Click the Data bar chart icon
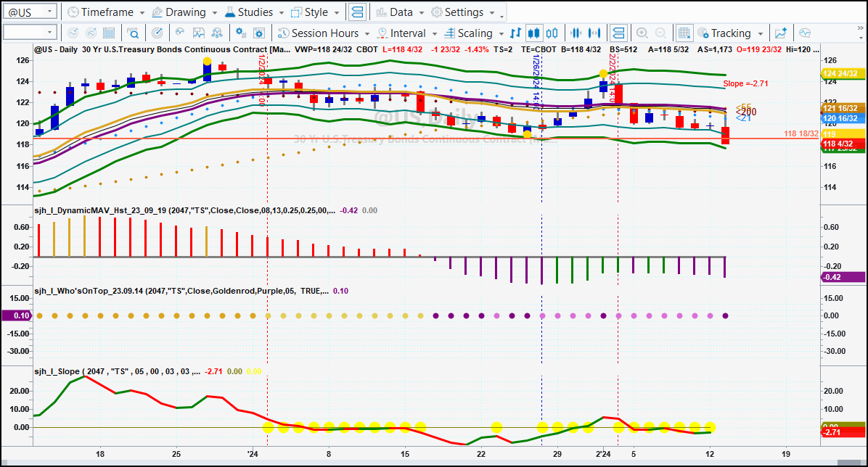 [382, 12]
